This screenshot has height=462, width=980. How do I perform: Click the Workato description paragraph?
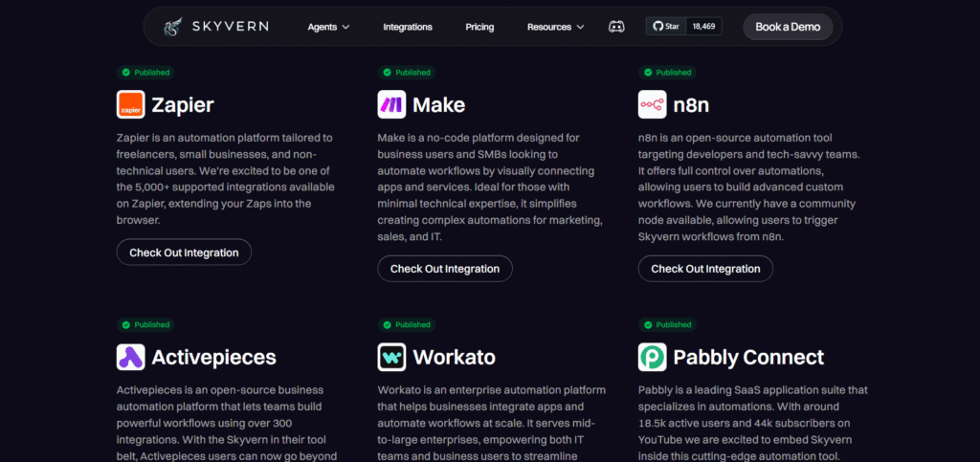[x=491, y=423]
